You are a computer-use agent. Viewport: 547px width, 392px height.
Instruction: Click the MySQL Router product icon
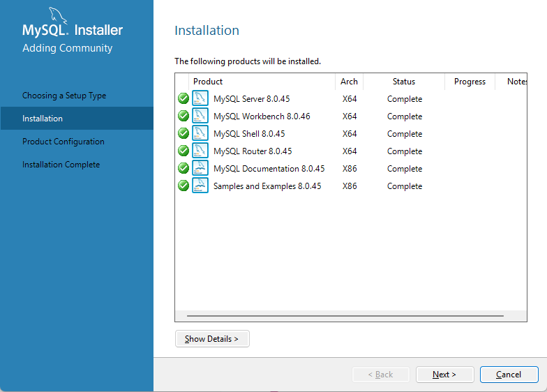click(200, 151)
